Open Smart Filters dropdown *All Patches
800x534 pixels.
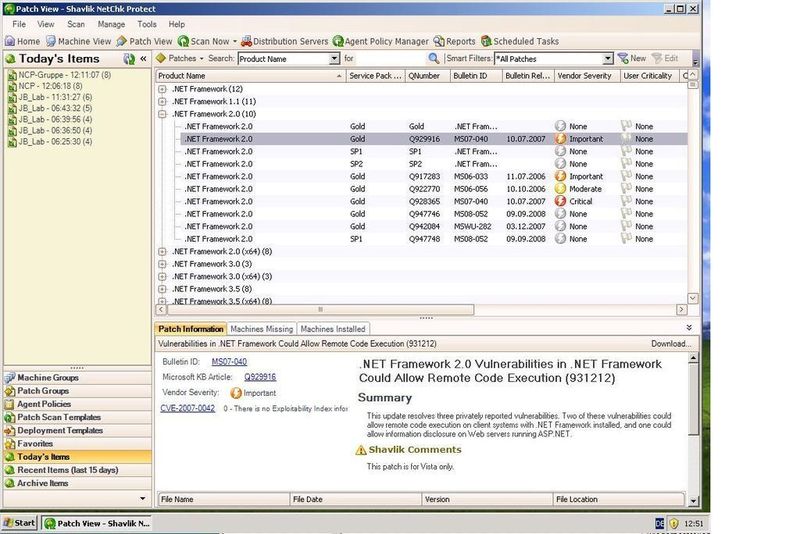(607, 59)
